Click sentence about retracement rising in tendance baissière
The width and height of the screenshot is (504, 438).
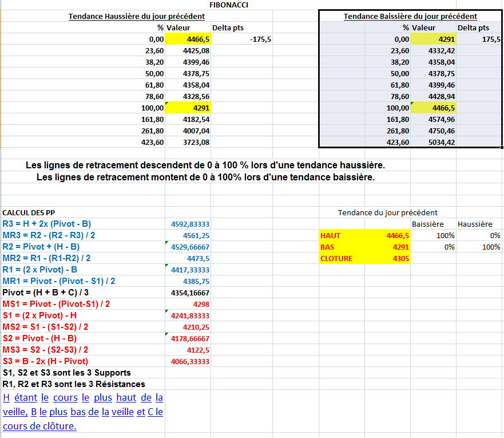[205, 177]
